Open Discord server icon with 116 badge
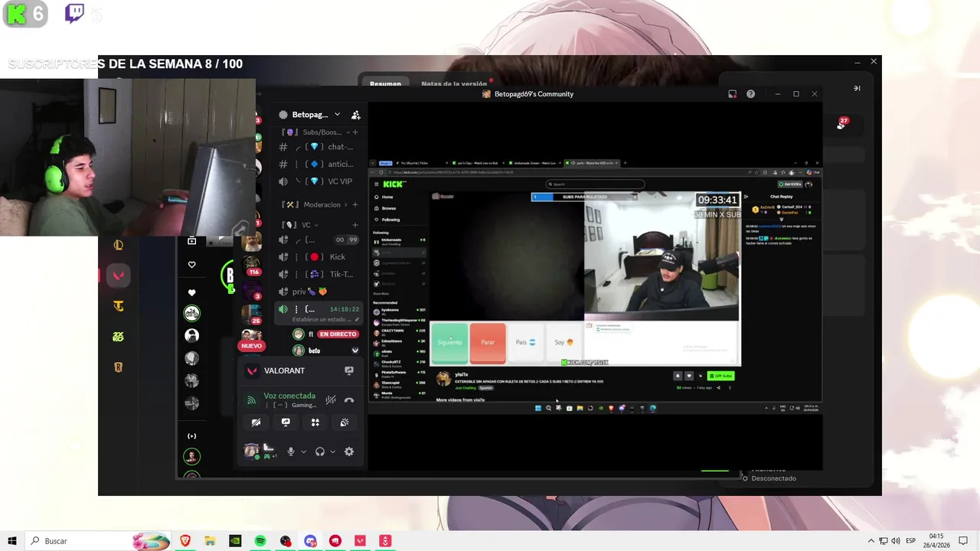This screenshot has height=551, width=980. 251,266
